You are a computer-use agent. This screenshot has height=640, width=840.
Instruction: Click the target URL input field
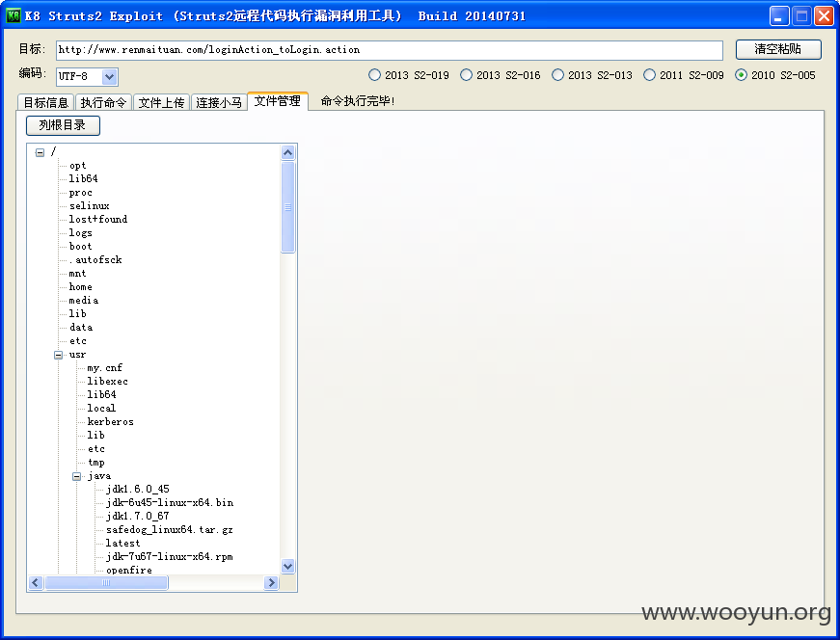(390, 50)
